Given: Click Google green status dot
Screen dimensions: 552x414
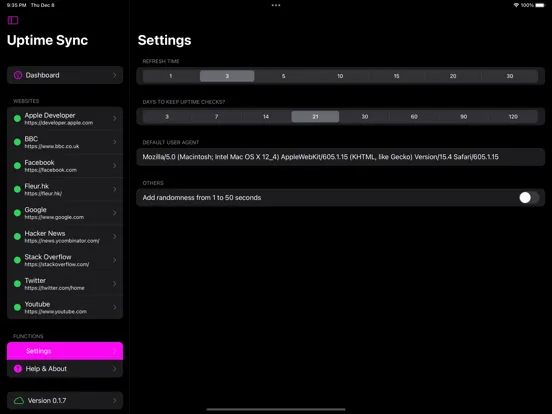Looking at the screenshot, I should point(17,213).
